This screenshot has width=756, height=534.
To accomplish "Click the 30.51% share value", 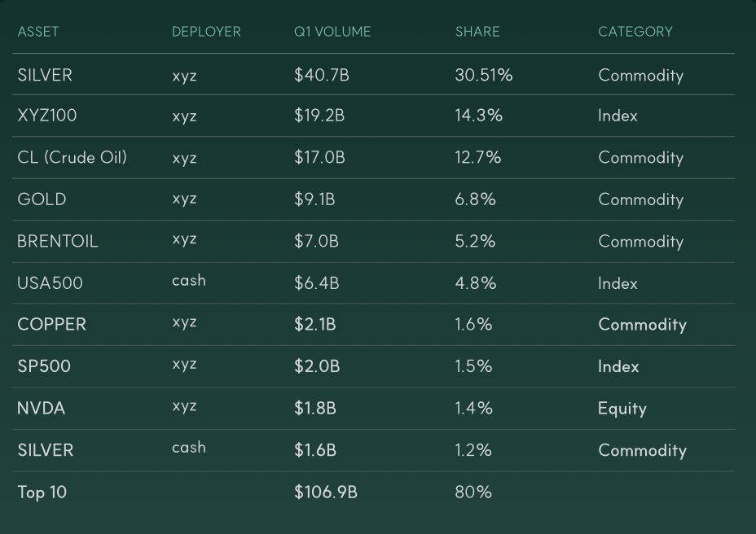I will [484, 75].
